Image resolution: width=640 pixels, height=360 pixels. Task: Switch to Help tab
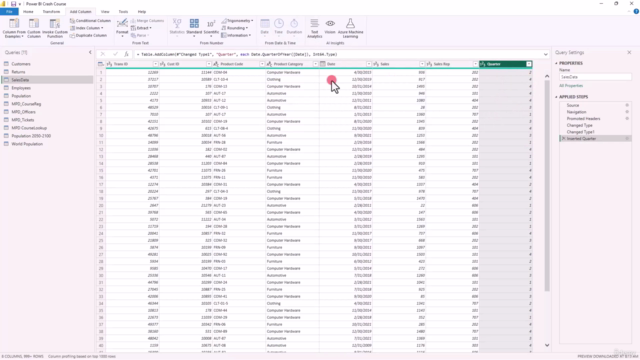142,11
